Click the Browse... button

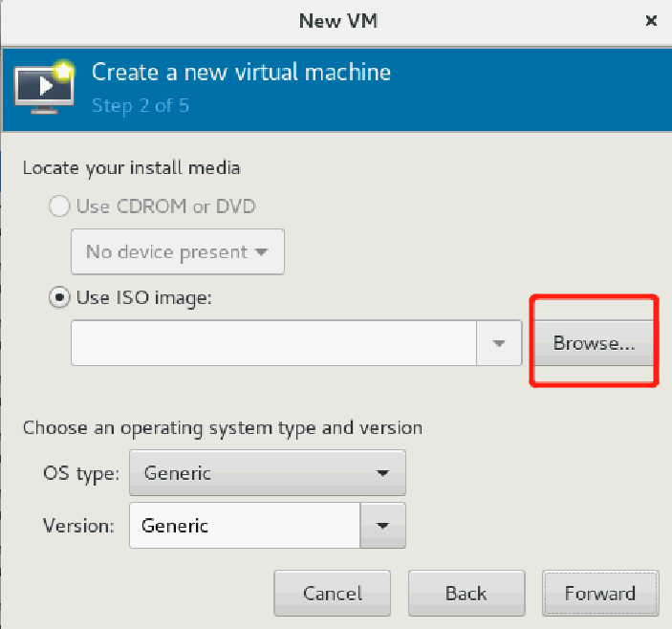pyautogui.click(x=593, y=344)
